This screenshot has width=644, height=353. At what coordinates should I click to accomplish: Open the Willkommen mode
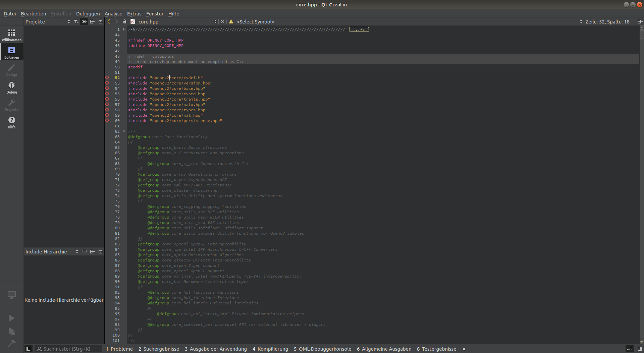click(12, 35)
